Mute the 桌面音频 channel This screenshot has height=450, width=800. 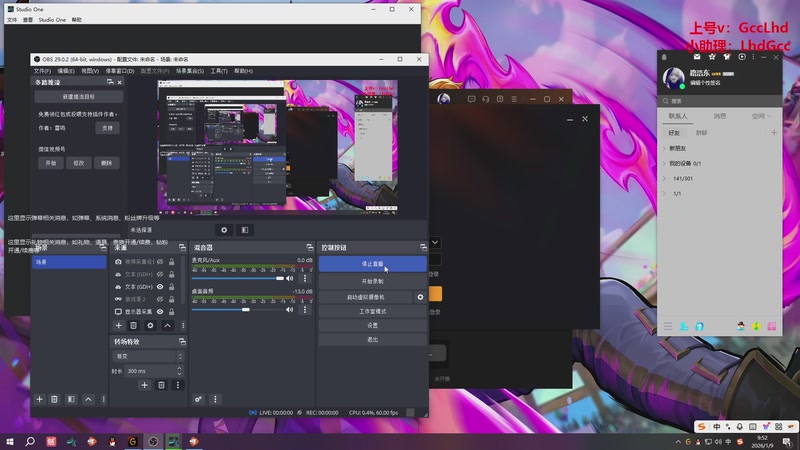290,310
